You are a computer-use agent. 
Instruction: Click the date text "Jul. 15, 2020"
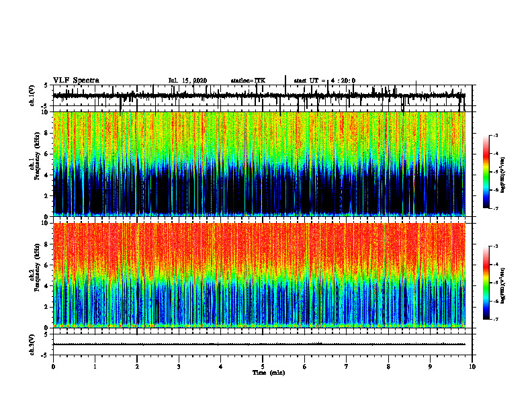tap(187, 81)
